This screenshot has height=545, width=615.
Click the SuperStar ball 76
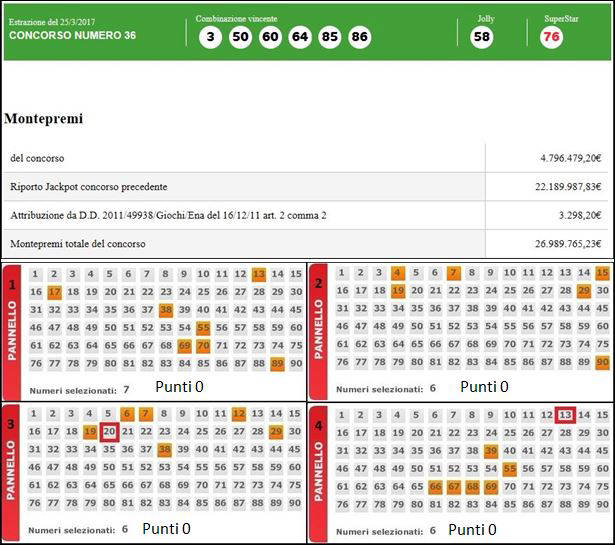tap(551, 37)
